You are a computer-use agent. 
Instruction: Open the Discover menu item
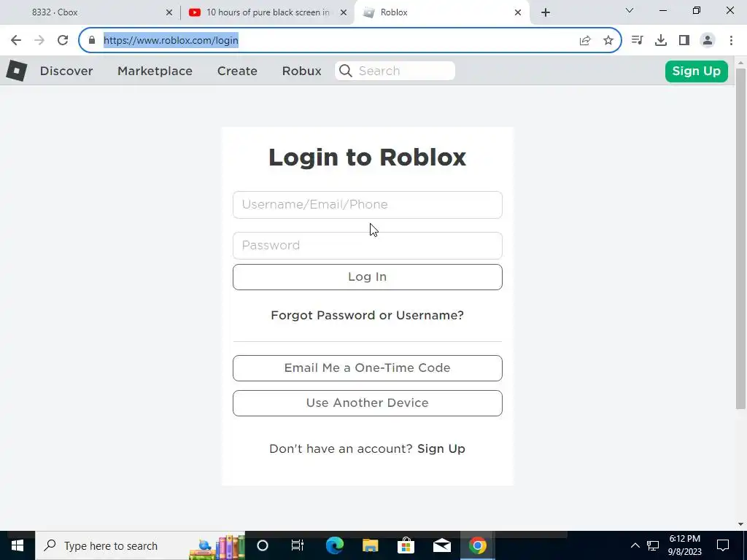(66, 71)
